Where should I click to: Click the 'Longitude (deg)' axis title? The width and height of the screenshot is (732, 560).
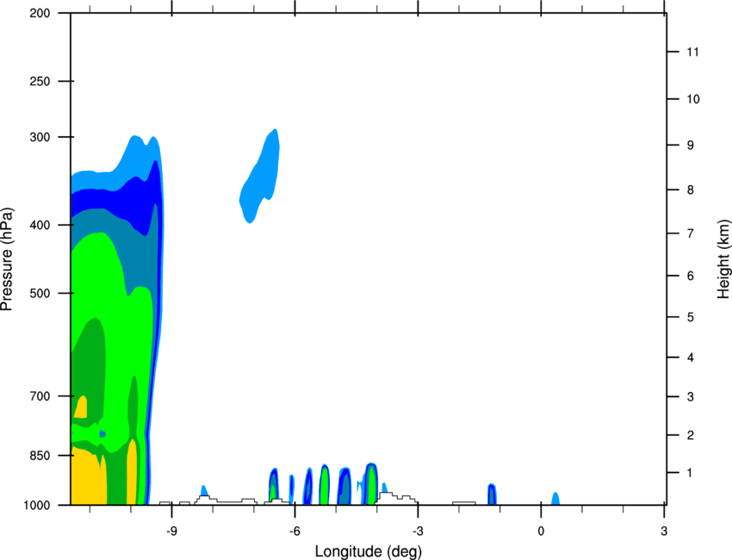pyautogui.click(x=369, y=551)
